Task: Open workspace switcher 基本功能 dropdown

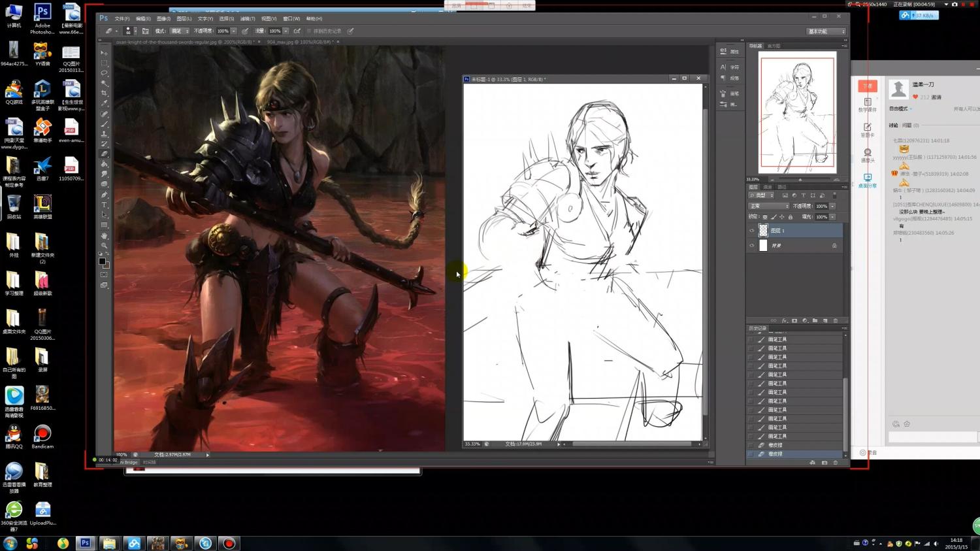Action: point(826,31)
